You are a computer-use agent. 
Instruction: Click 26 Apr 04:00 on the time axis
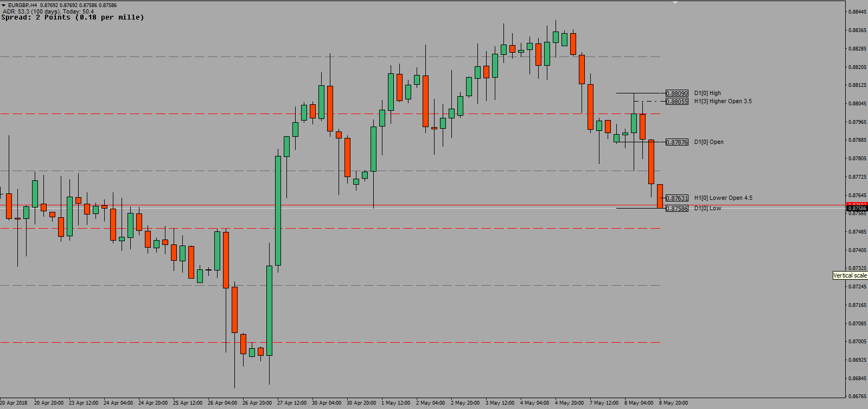pos(222,403)
